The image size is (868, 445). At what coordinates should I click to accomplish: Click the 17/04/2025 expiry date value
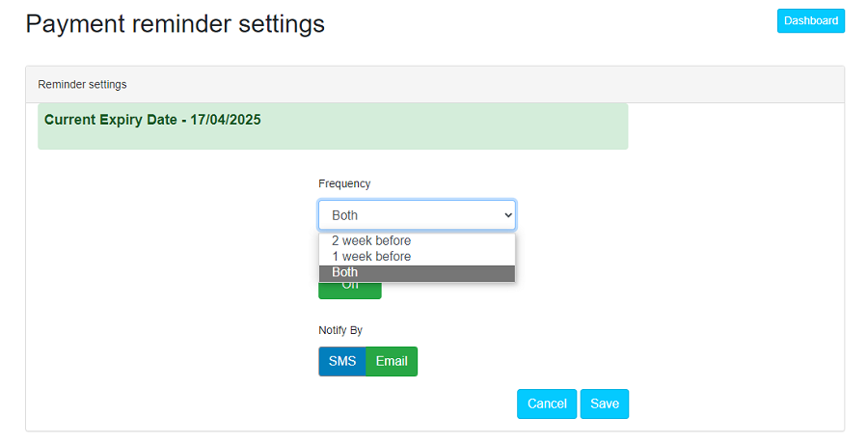pos(225,120)
